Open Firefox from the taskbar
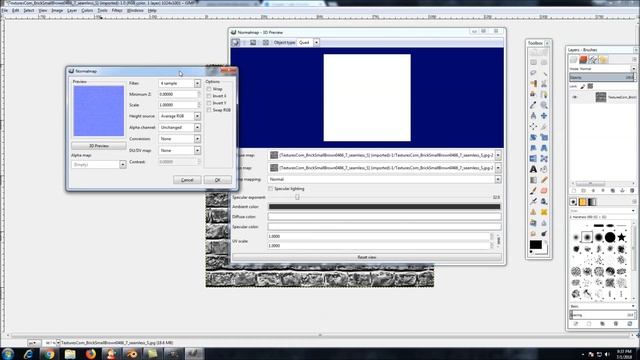This screenshot has width=640, height=360. point(91,353)
